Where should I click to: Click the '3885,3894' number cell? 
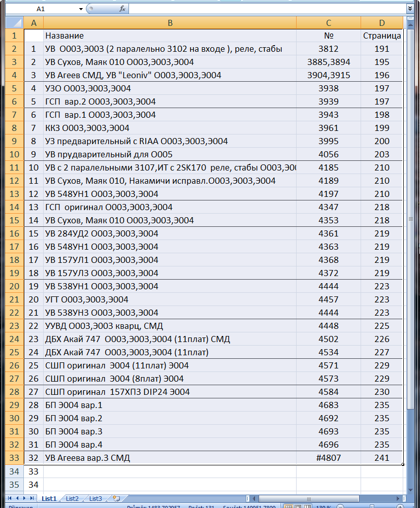tap(329, 62)
